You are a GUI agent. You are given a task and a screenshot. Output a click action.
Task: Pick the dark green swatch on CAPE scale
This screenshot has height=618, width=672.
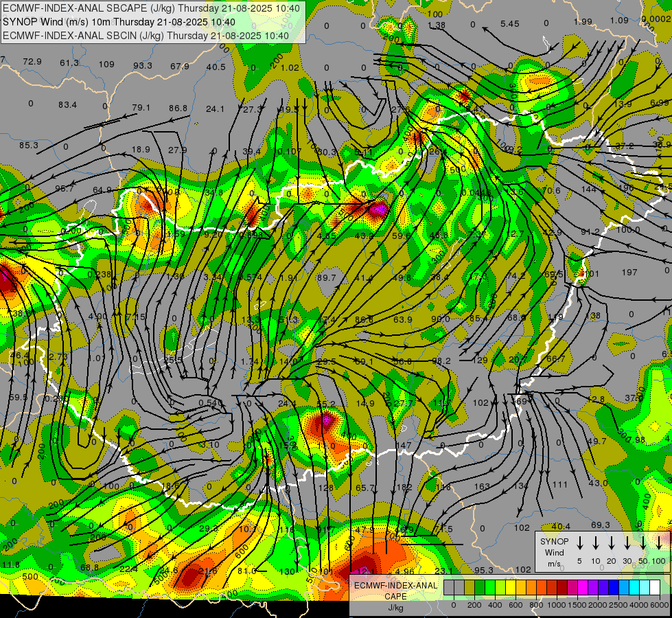point(480,588)
